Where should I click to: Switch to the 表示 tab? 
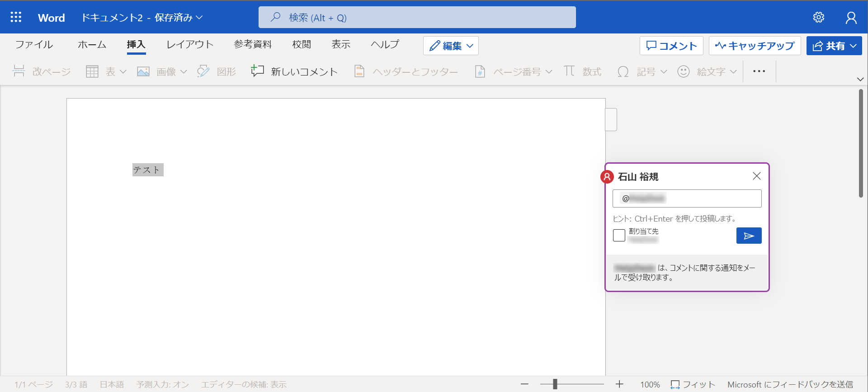pyautogui.click(x=341, y=44)
